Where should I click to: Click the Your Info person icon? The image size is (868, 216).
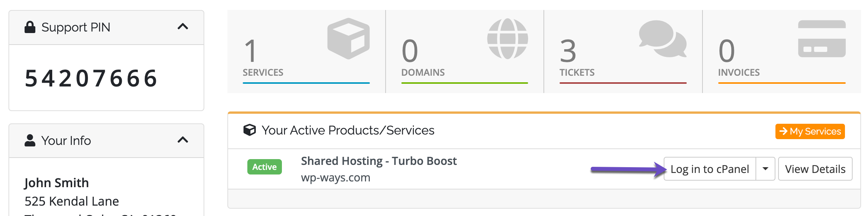pyautogui.click(x=30, y=140)
